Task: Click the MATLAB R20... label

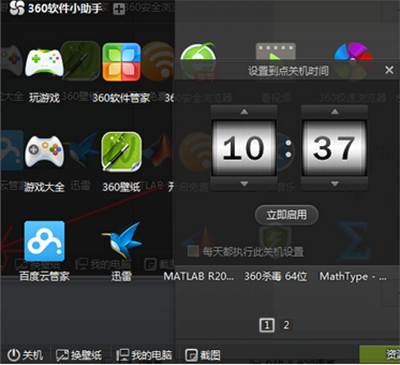Action: pyautogui.click(x=199, y=276)
